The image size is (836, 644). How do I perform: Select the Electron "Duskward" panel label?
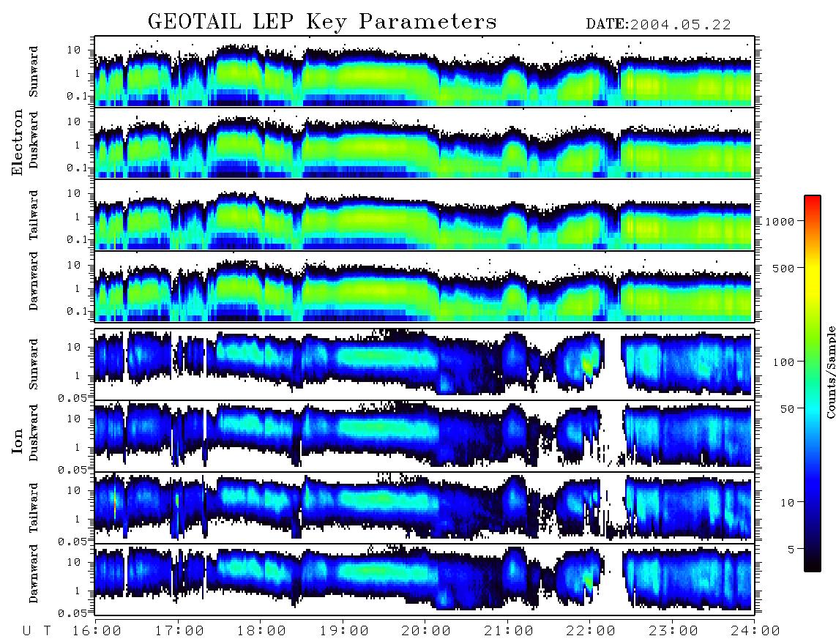click(x=34, y=141)
